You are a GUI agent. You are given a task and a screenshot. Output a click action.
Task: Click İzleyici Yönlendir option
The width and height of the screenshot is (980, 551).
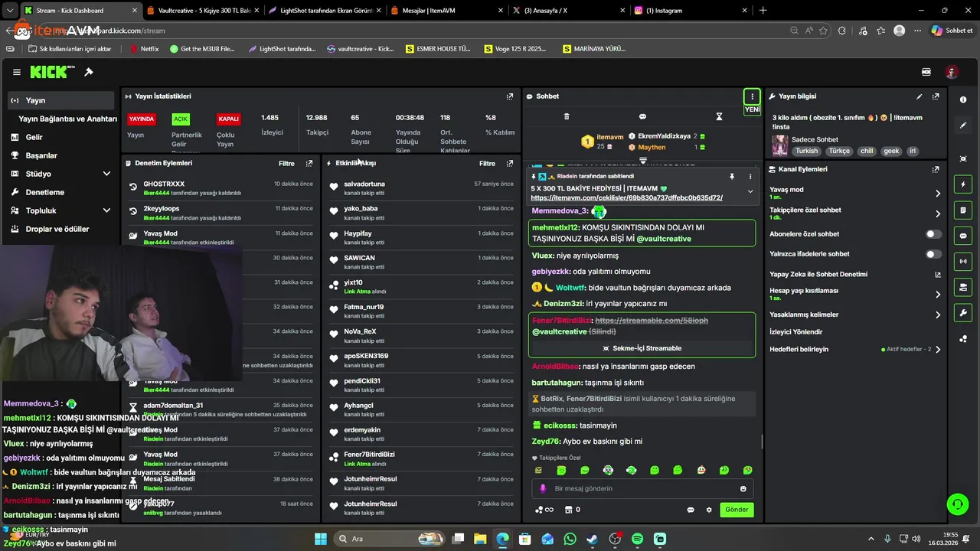(x=795, y=332)
